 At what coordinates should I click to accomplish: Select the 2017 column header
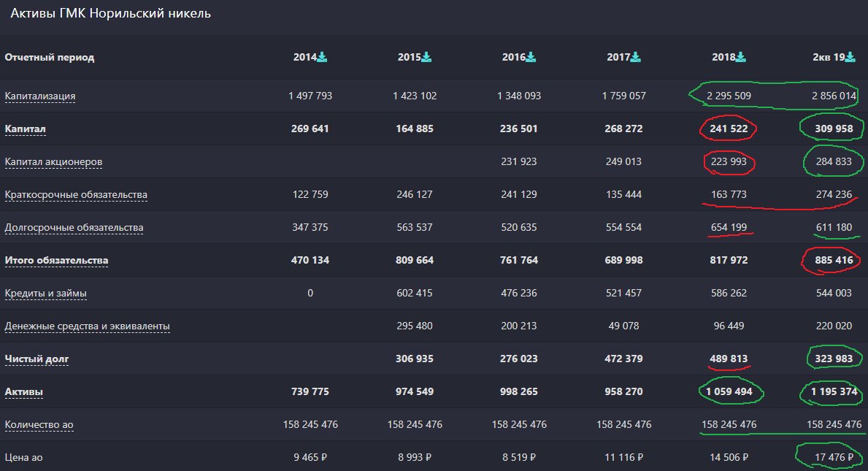pyautogui.click(x=618, y=57)
